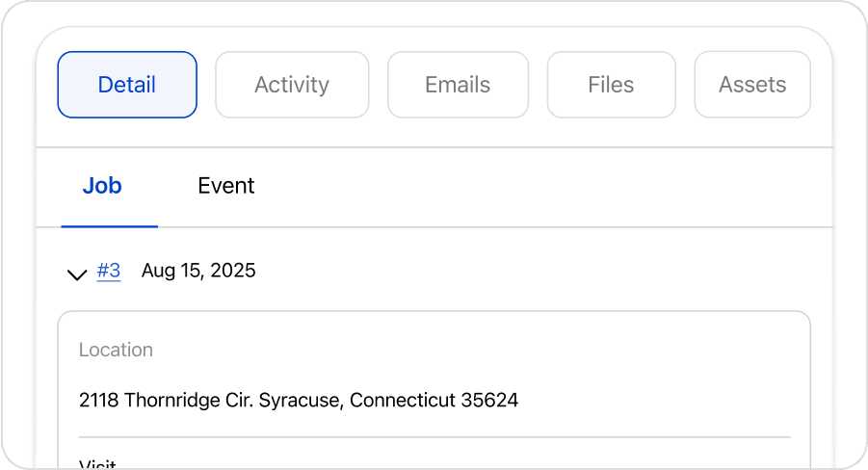Open the Detail tab
868x470 pixels.
[x=127, y=85]
